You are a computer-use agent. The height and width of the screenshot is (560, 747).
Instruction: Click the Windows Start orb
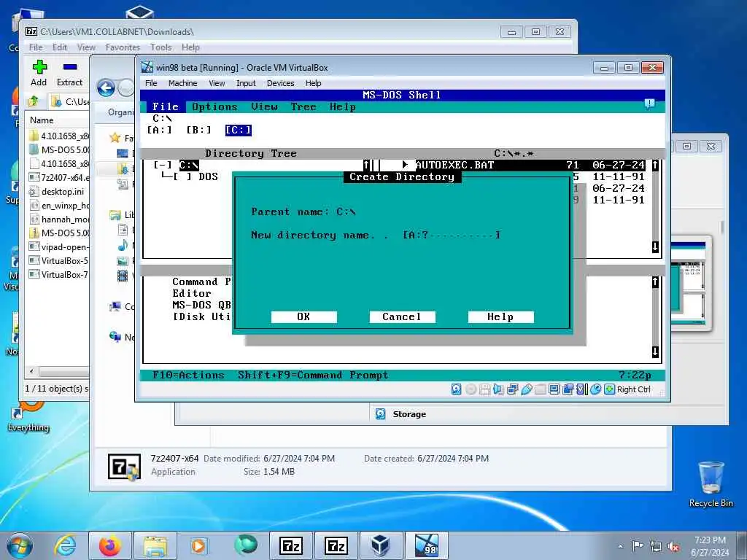click(x=19, y=545)
